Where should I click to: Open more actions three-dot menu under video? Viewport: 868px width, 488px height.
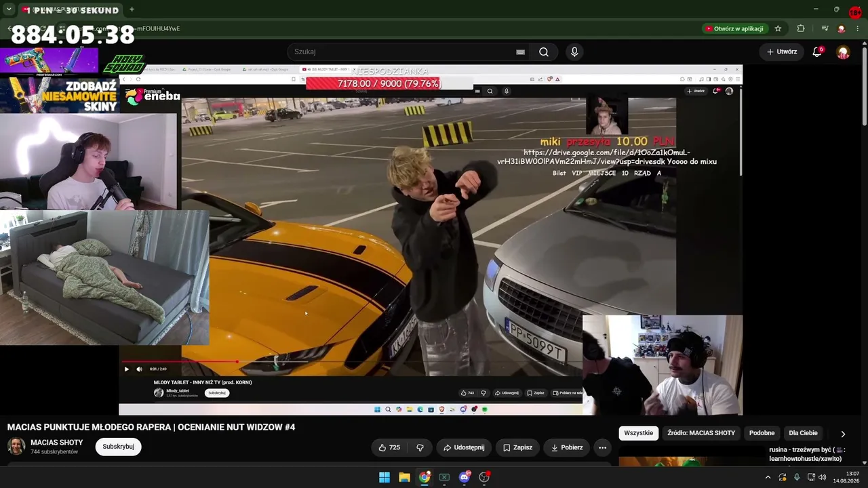tap(602, 447)
